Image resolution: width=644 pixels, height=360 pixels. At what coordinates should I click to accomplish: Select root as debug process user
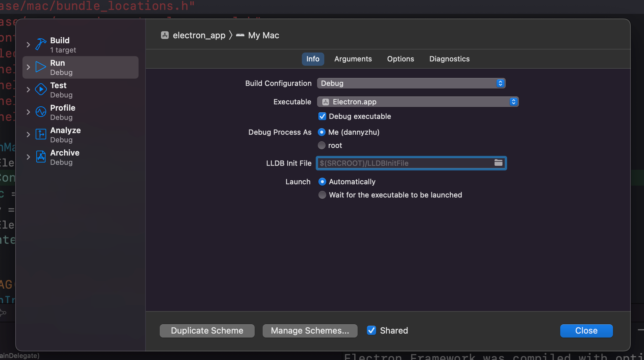322,145
